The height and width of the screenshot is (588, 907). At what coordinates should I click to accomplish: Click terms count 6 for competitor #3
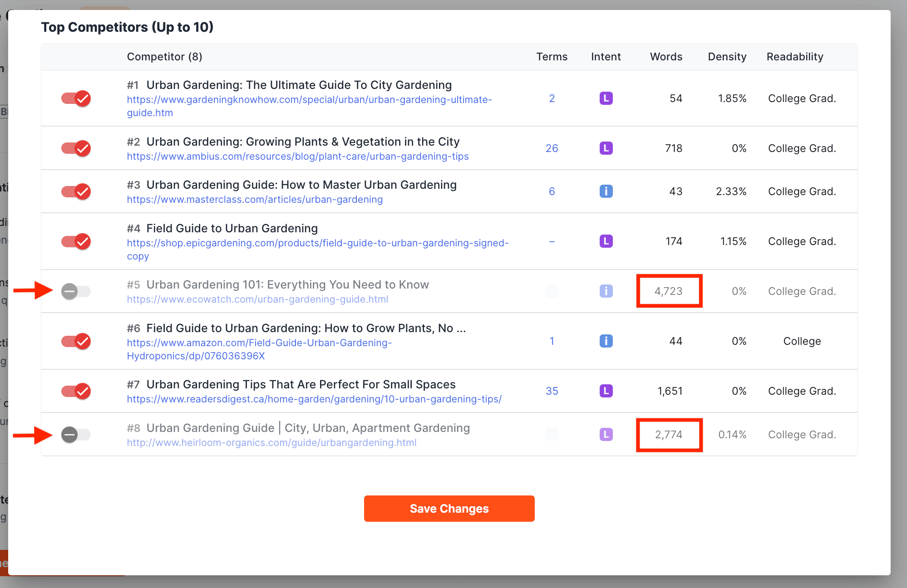[x=552, y=191]
